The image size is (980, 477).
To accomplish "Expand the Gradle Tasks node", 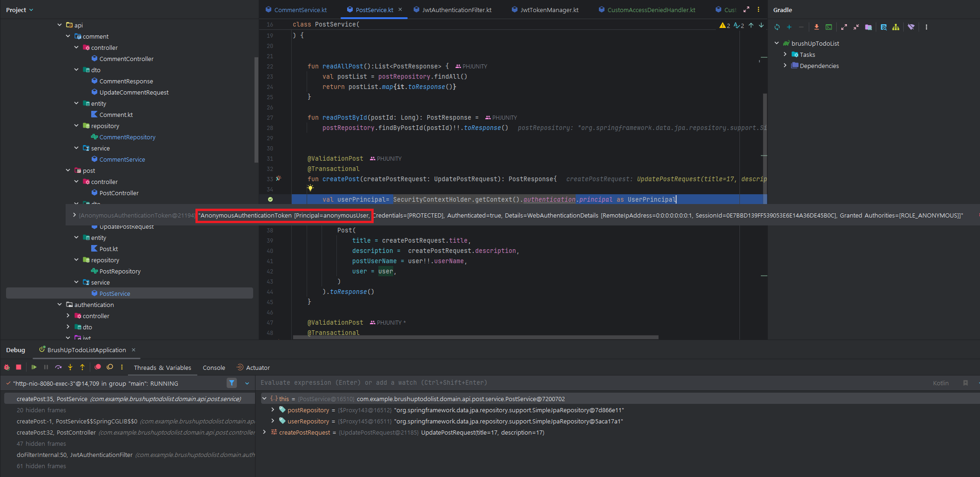I will tap(785, 55).
